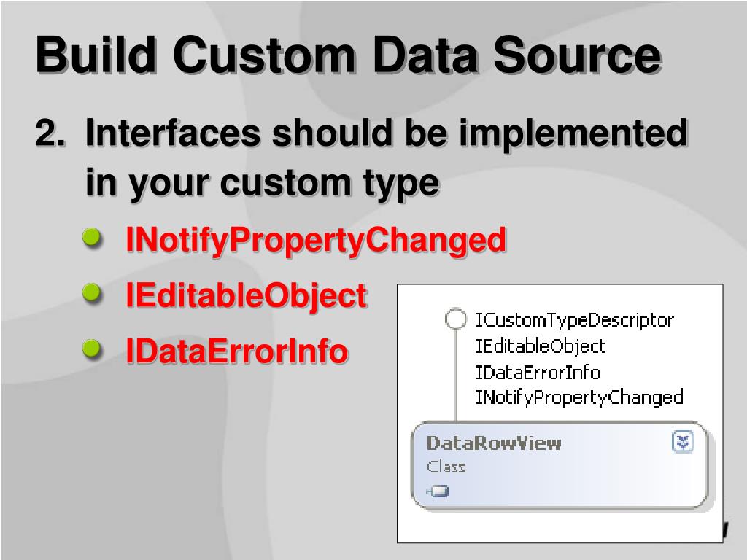Click the number 2 list marker
Screen dimensions: 747x560
(48, 134)
